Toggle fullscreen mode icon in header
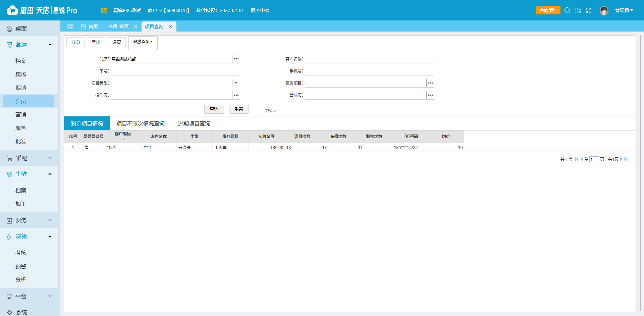This screenshot has width=644, height=316. coord(589,10)
